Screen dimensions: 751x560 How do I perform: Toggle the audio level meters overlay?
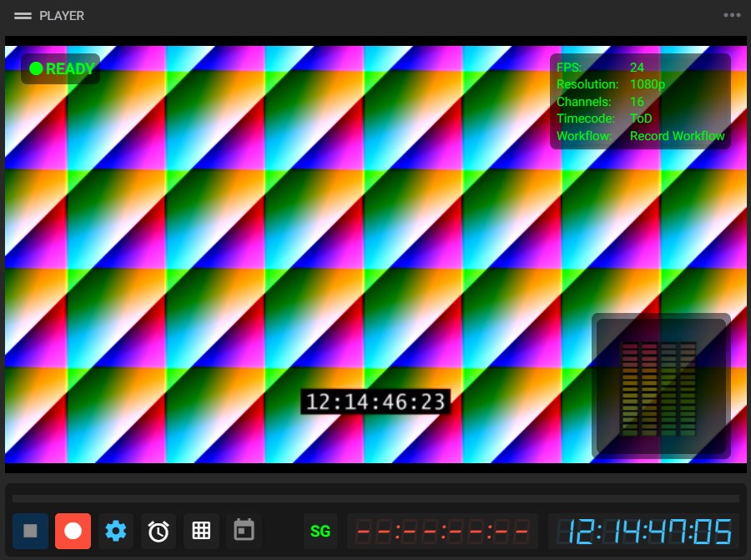click(x=661, y=386)
